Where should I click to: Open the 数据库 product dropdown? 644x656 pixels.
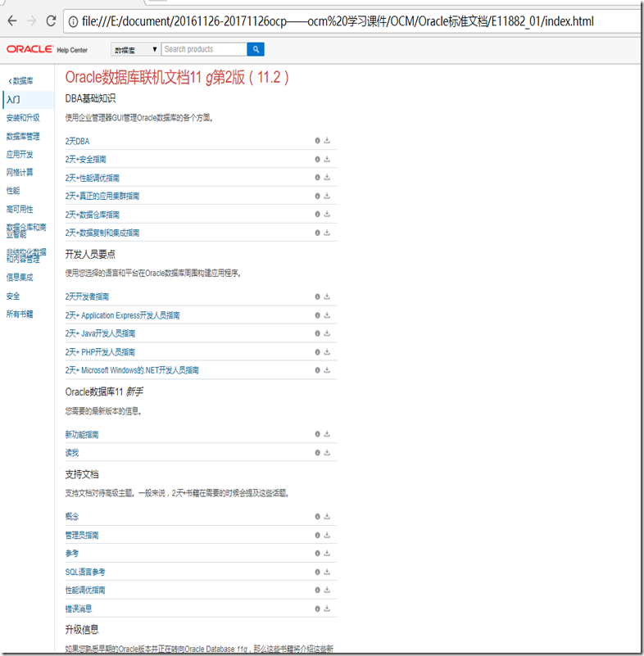click(x=135, y=49)
